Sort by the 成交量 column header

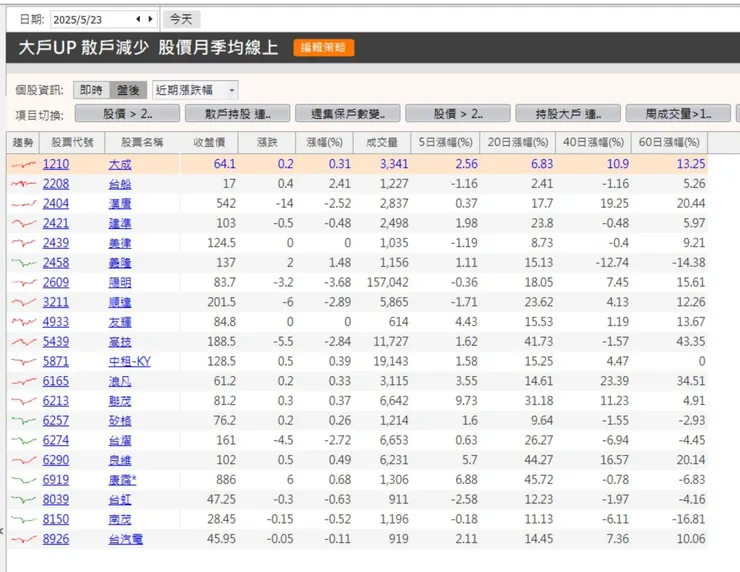click(x=382, y=143)
